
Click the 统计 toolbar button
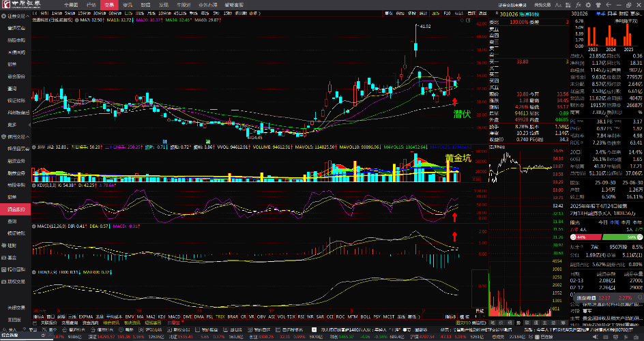(424, 14)
